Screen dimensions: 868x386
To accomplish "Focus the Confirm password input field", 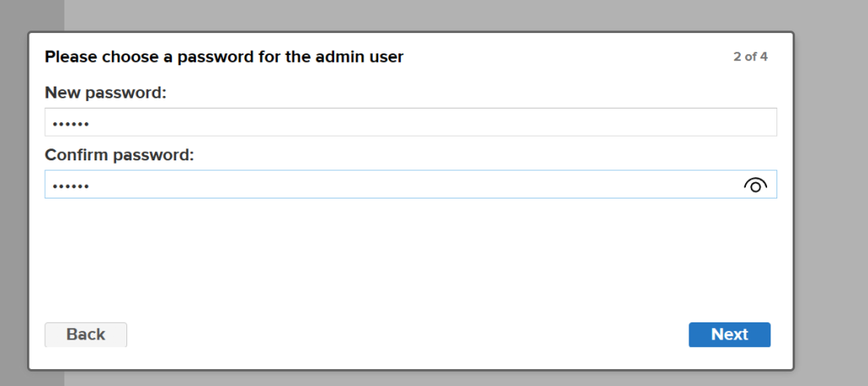I will click(390, 185).
